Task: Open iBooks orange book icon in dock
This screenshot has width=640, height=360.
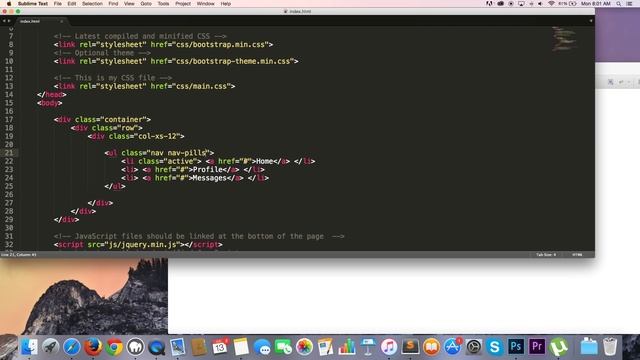Action: (x=431, y=347)
